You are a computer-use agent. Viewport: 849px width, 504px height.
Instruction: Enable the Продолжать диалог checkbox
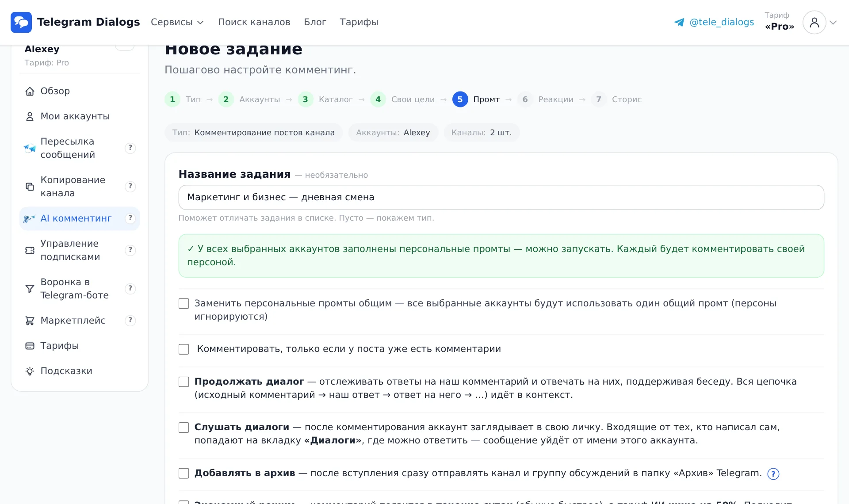(x=184, y=382)
